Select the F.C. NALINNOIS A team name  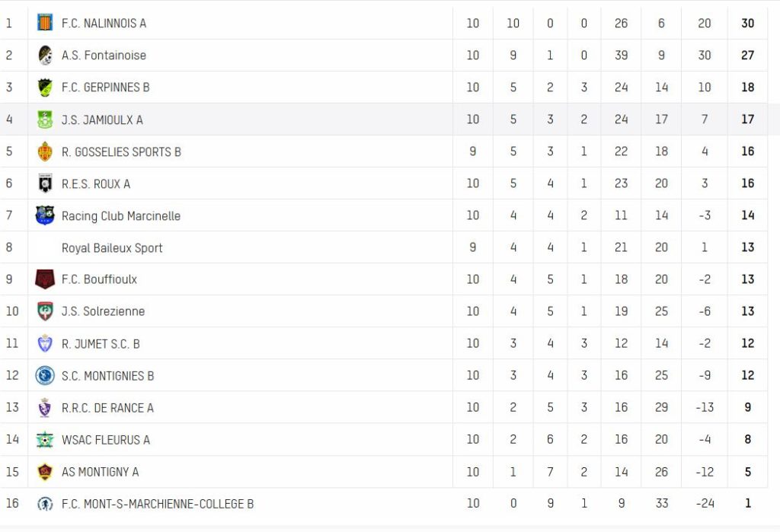tap(104, 24)
